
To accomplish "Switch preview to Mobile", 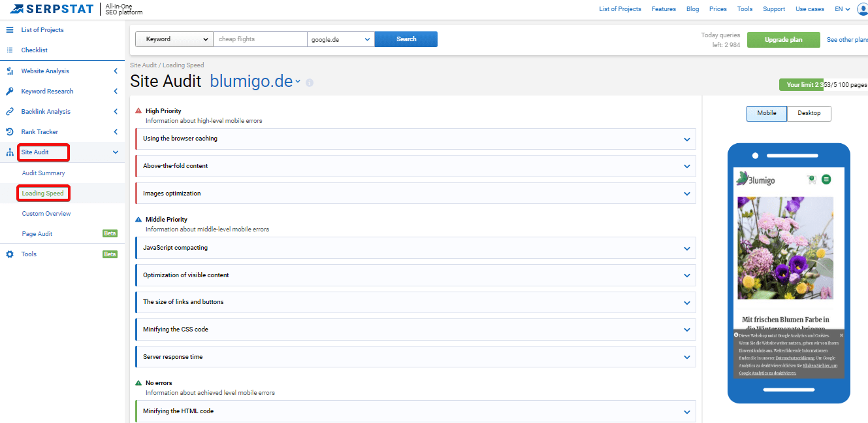I will pyautogui.click(x=767, y=113).
